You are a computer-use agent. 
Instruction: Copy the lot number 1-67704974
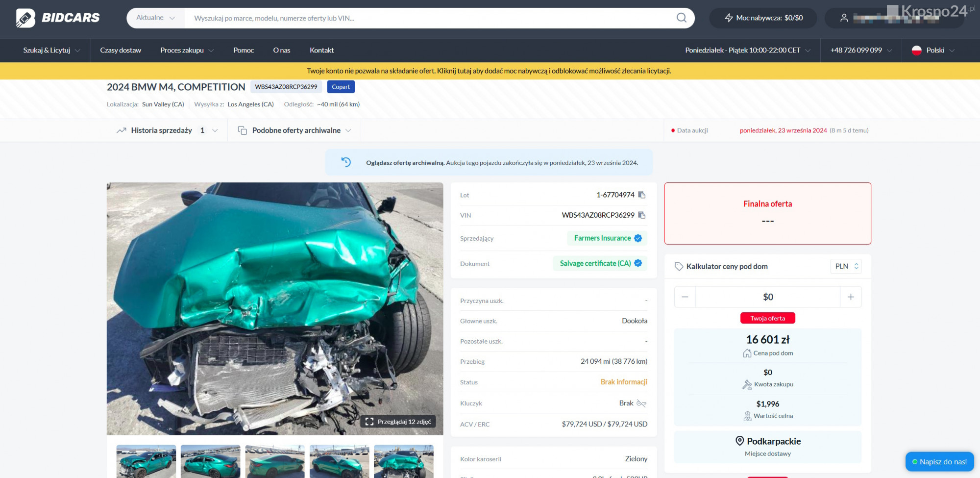642,195
